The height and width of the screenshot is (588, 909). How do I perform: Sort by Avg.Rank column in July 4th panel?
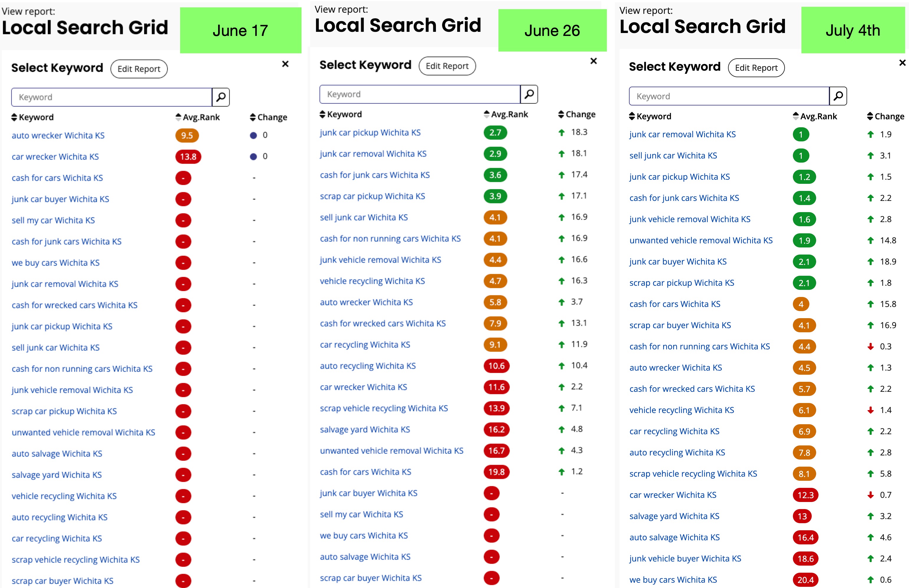tap(815, 116)
